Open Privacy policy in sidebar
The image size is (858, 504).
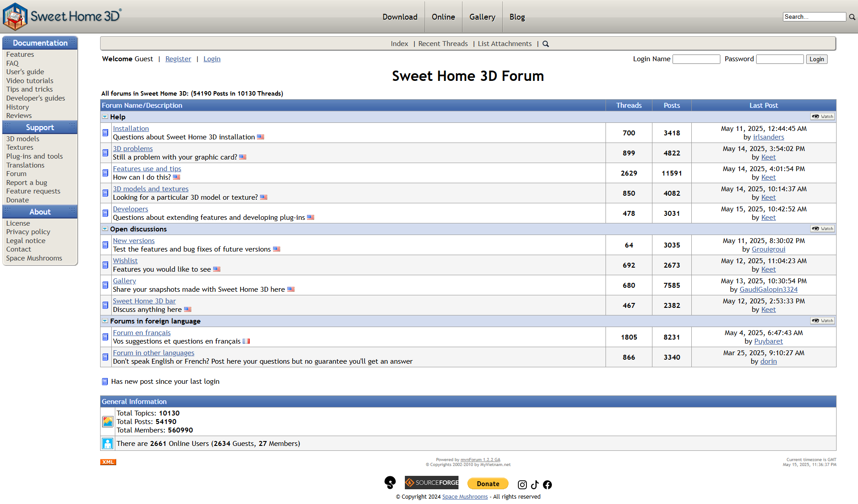(x=28, y=232)
